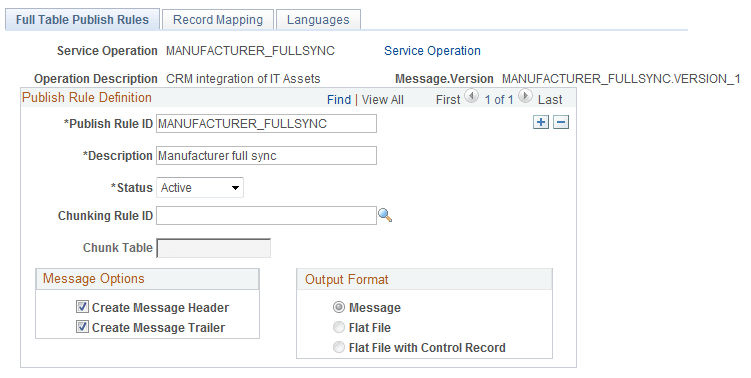The image size is (751, 378).
Task: Focus the Chunking Rule ID field
Action: pos(266,216)
